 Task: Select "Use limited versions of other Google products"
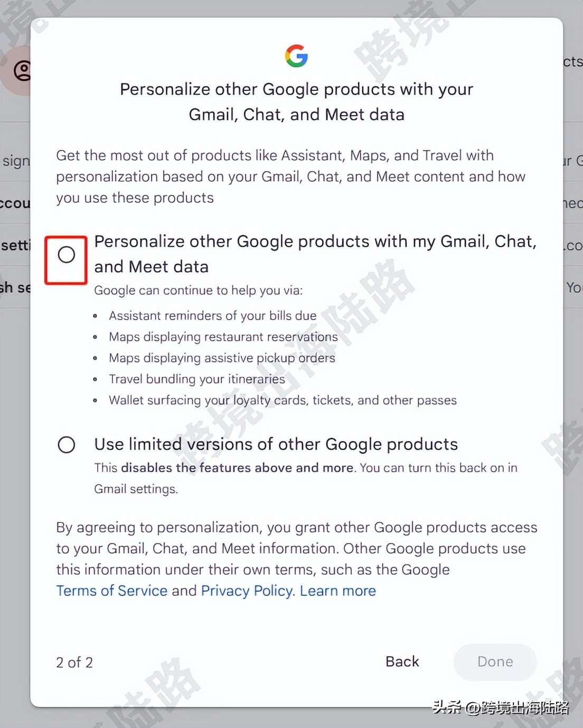66,444
